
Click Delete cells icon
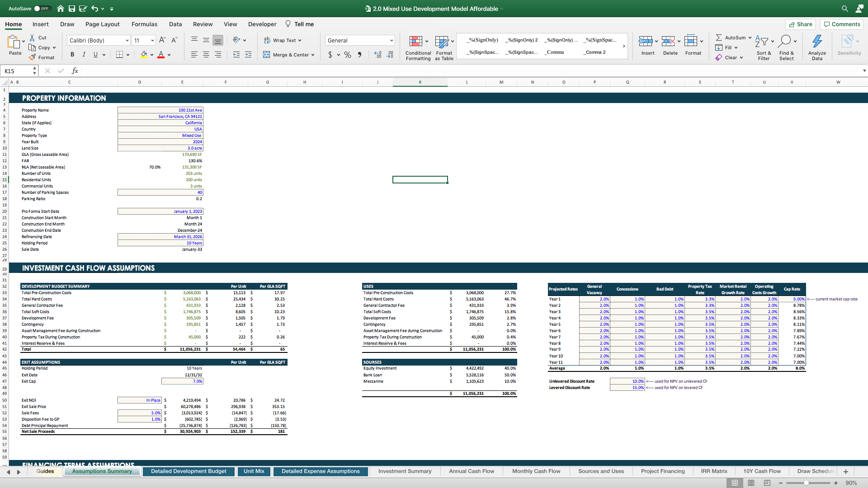668,42
